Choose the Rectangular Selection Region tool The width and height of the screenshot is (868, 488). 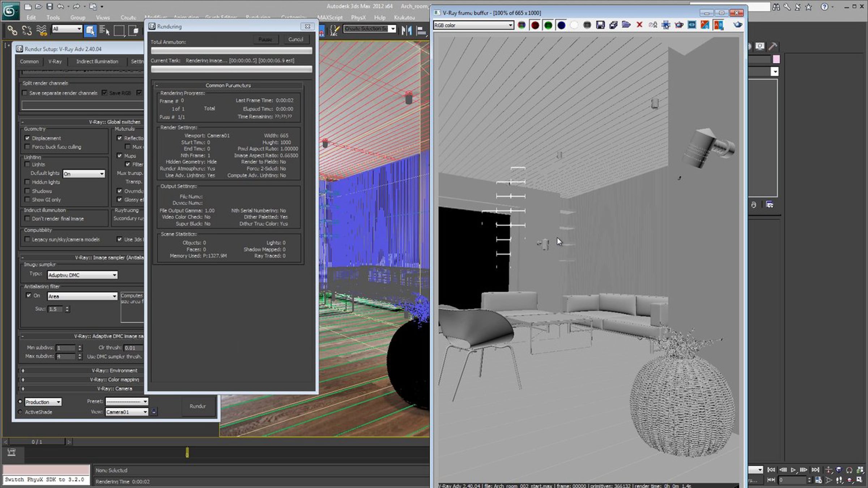tap(119, 31)
